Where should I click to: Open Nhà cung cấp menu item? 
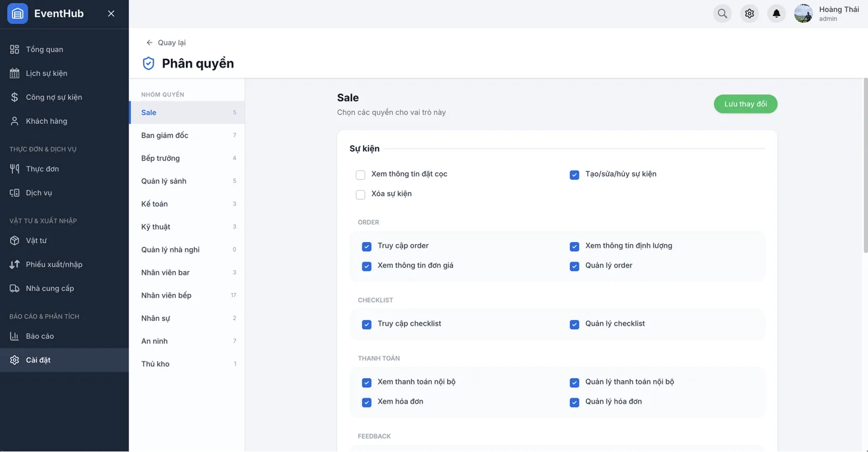[64, 288]
